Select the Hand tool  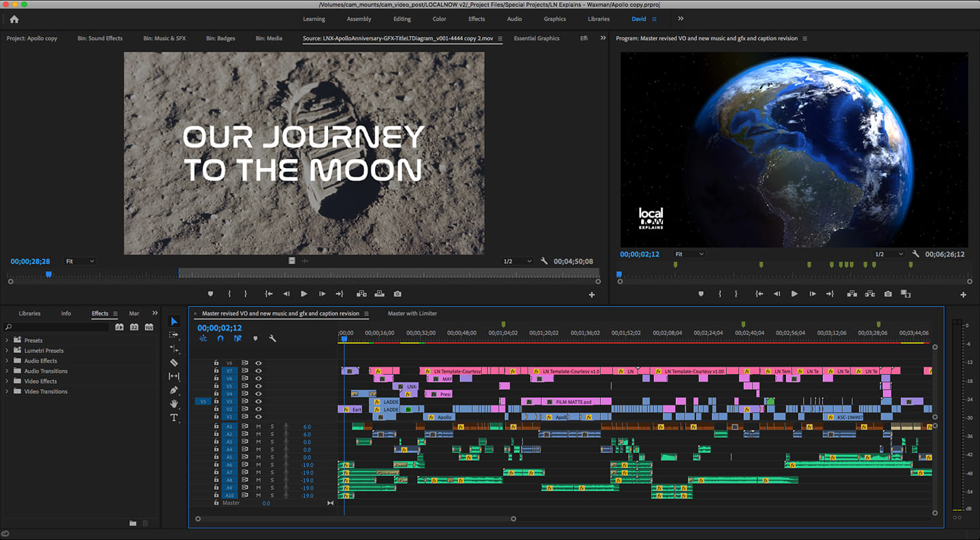coord(174,404)
